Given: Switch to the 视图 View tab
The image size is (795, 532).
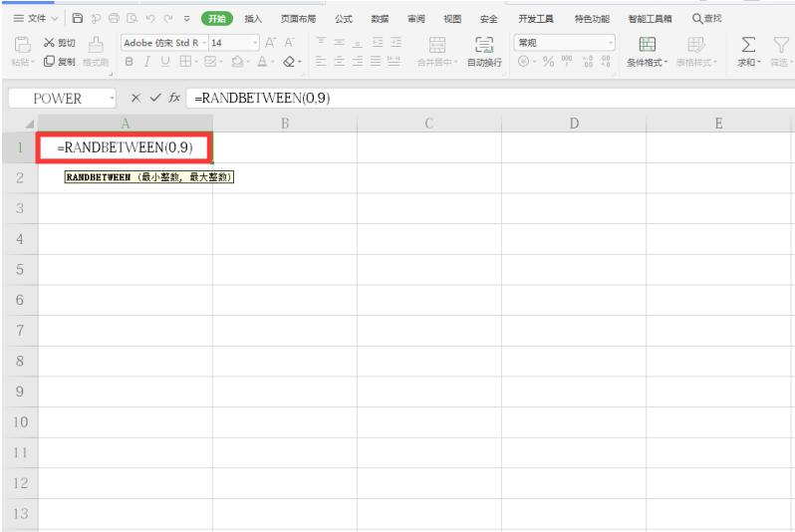Looking at the screenshot, I should (452, 19).
